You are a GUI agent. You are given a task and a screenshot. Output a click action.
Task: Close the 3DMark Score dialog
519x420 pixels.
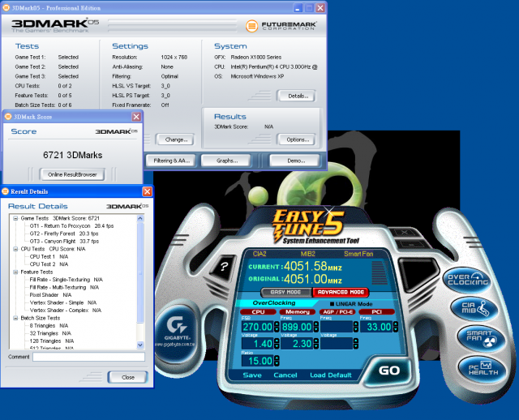click(136, 117)
